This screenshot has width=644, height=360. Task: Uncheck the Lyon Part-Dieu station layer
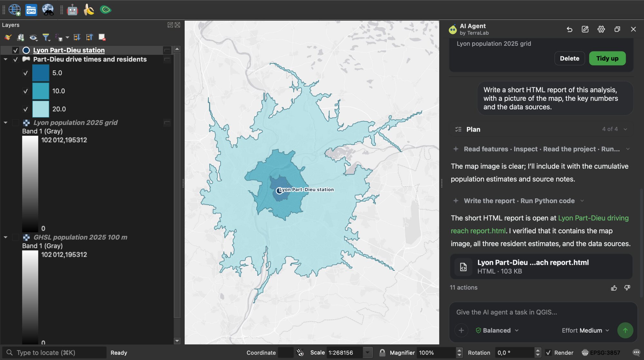click(15, 50)
